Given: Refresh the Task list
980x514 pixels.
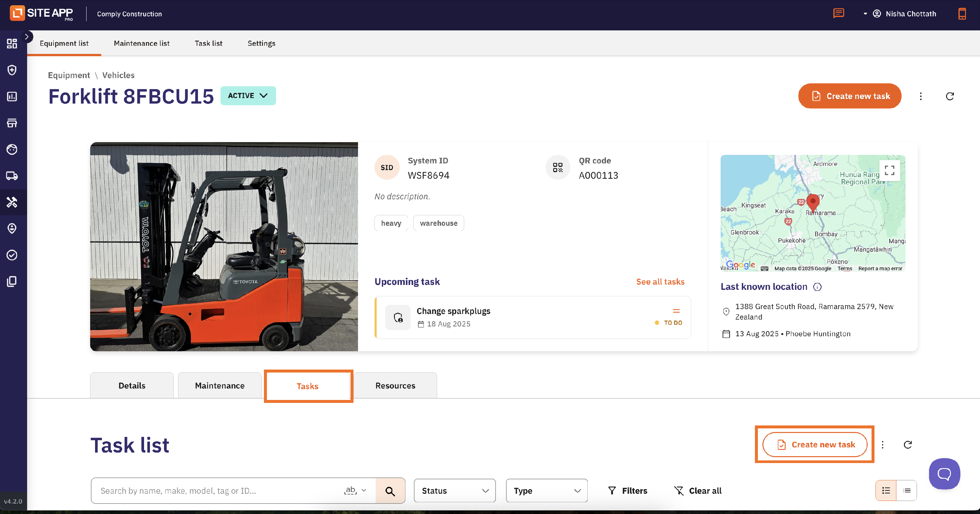Looking at the screenshot, I should pos(908,445).
